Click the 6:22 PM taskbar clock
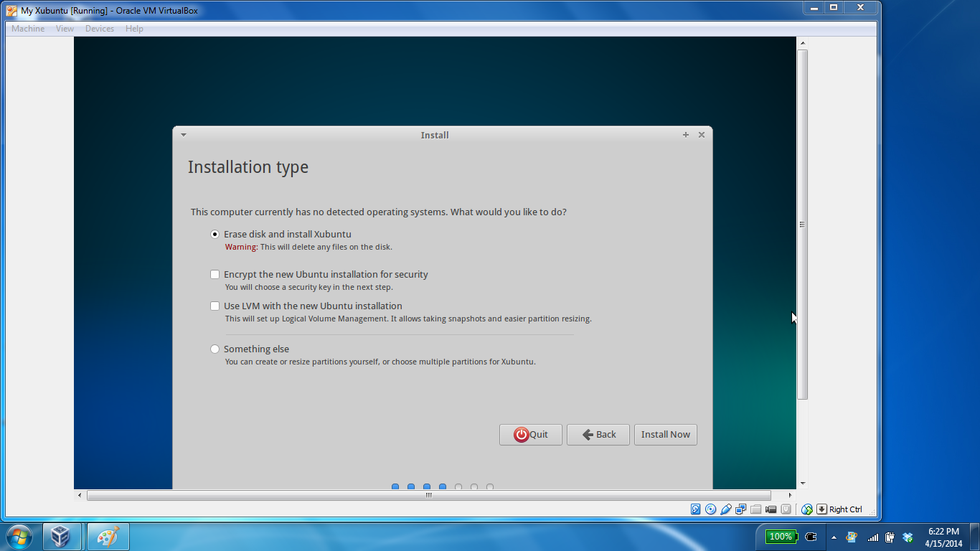Screen dimensions: 980x551 tap(943, 537)
